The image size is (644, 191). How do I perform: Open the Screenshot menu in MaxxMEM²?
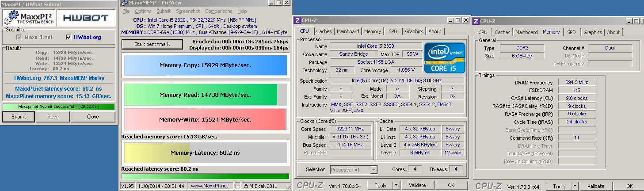pyautogui.click(x=188, y=11)
